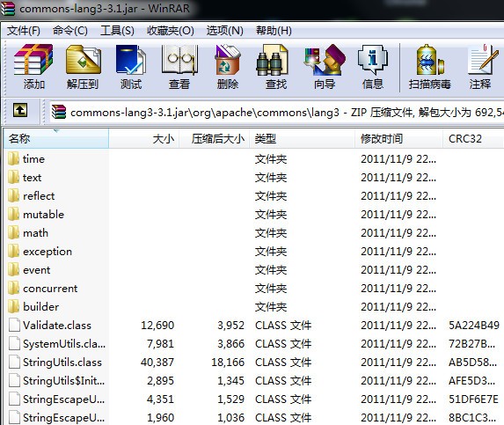Click the Validate.class file icon
504x425 pixels.
14,325
